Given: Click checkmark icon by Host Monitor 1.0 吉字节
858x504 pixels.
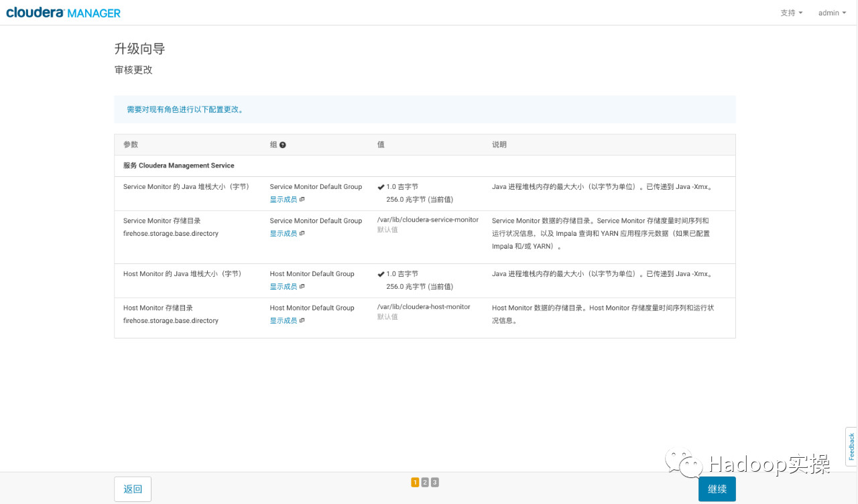Looking at the screenshot, I should pos(381,274).
